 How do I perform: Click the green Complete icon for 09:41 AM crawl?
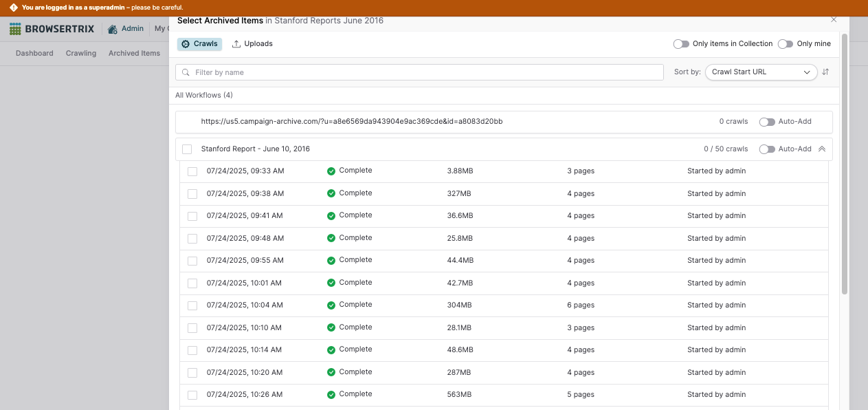[x=331, y=215]
